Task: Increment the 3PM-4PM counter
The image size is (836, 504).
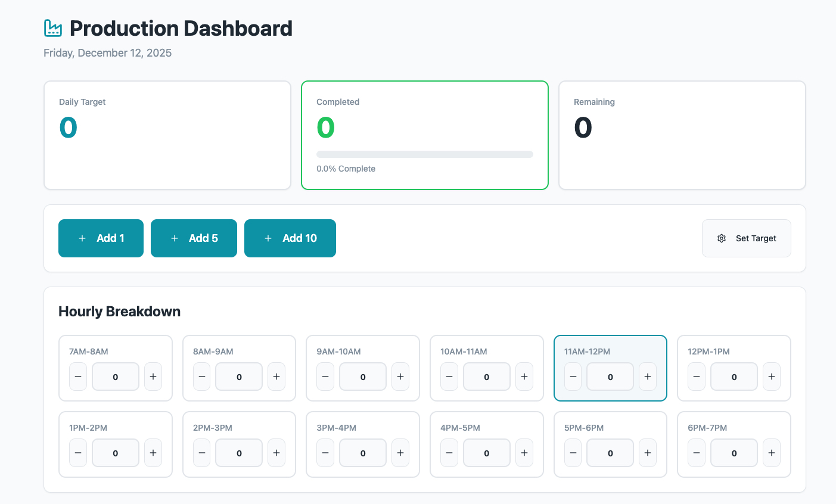Action: [x=400, y=453]
